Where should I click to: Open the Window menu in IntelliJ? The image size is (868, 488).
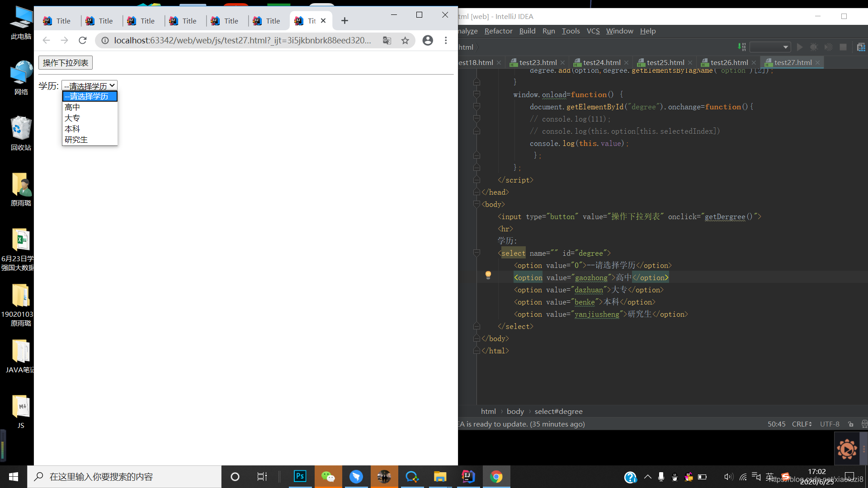[619, 31]
